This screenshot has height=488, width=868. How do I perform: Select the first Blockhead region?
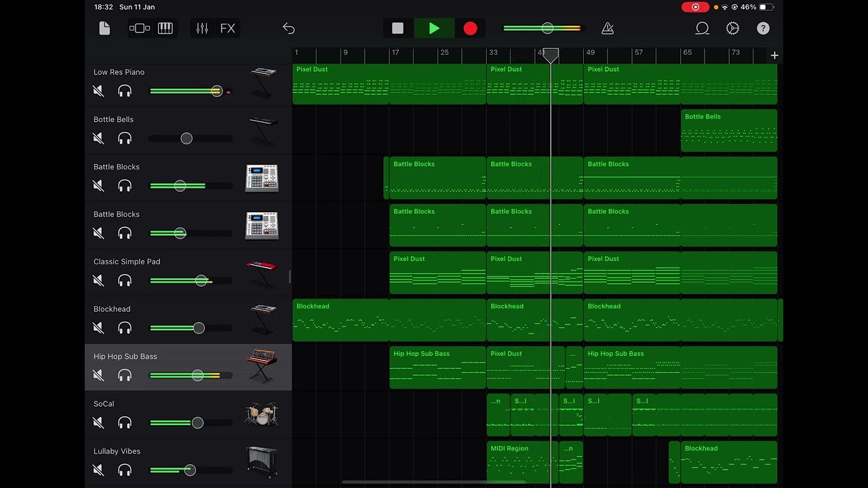pos(389,320)
